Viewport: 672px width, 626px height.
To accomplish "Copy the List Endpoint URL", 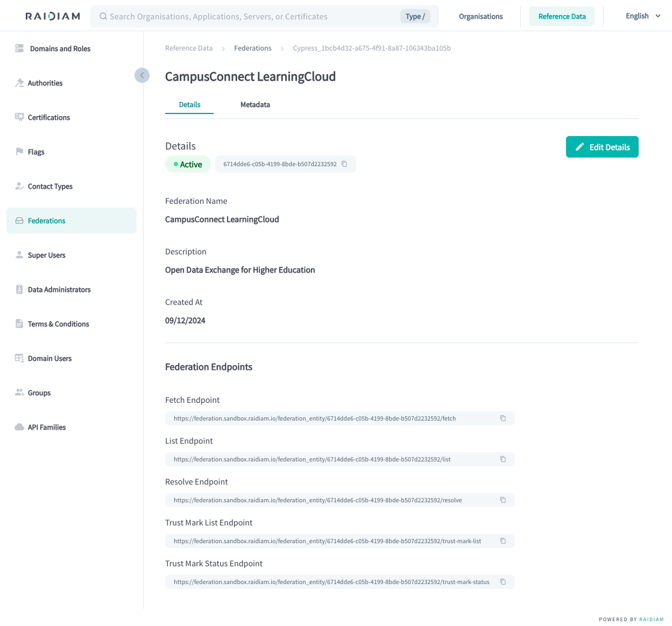I will pyautogui.click(x=503, y=459).
